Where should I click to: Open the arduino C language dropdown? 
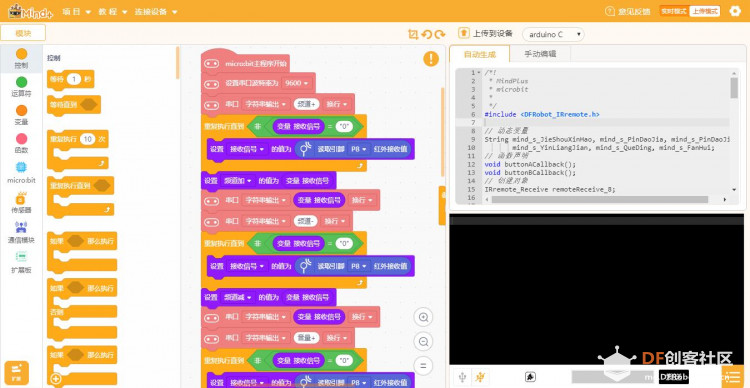[553, 34]
